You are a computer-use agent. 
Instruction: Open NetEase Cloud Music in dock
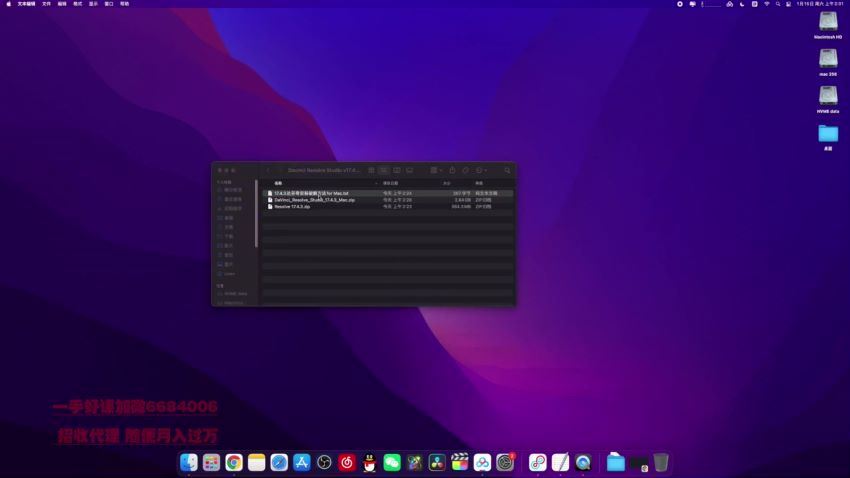pos(347,462)
